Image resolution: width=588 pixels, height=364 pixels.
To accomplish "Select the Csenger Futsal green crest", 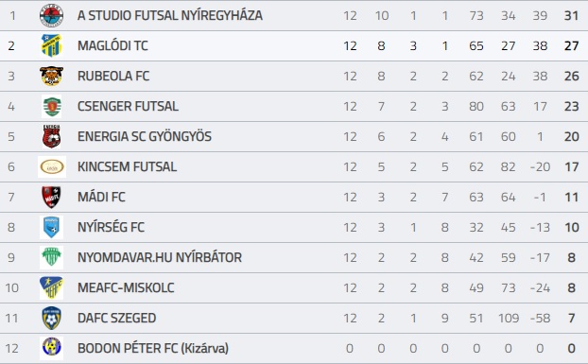I will [51, 107].
